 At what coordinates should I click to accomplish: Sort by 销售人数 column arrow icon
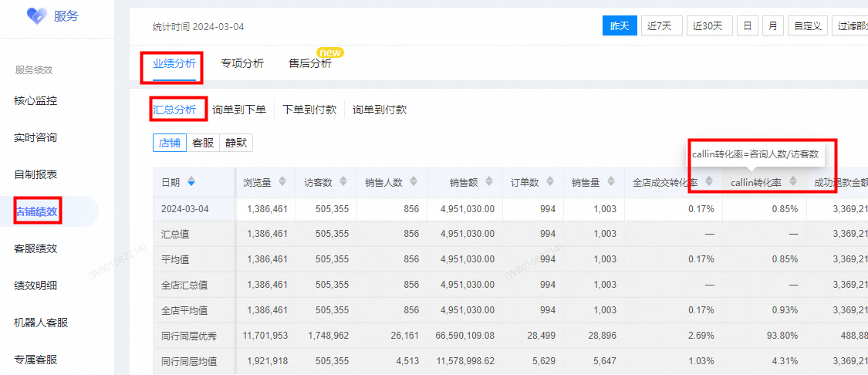414,181
